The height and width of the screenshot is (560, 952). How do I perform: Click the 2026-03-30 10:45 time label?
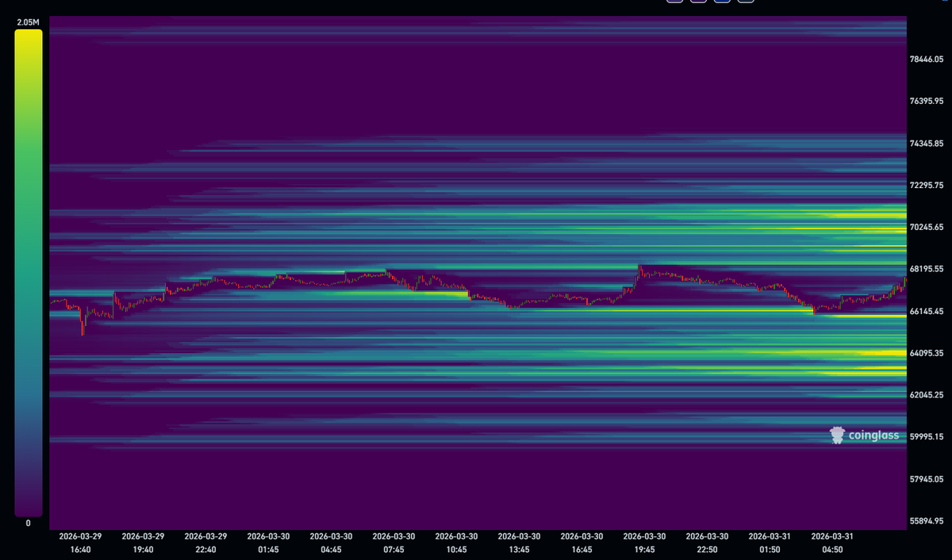click(x=457, y=543)
